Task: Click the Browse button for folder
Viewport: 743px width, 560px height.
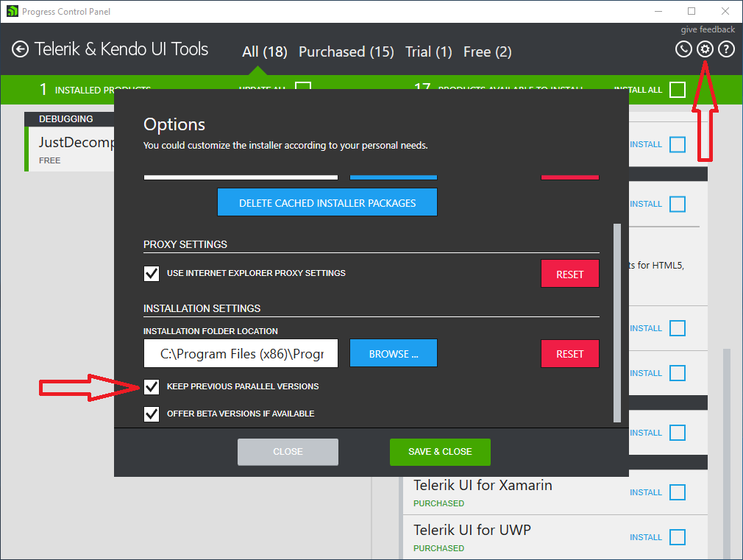Action: pyautogui.click(x=394, y=353)
